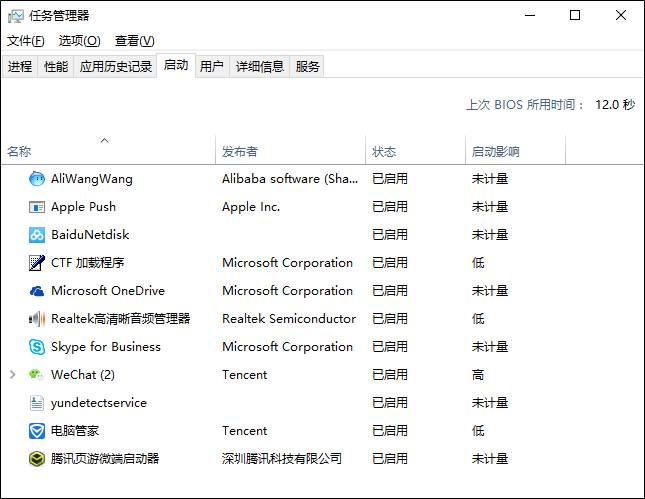
Task: Click the Realtek speaker icon
Action: [x=37, y=319]
